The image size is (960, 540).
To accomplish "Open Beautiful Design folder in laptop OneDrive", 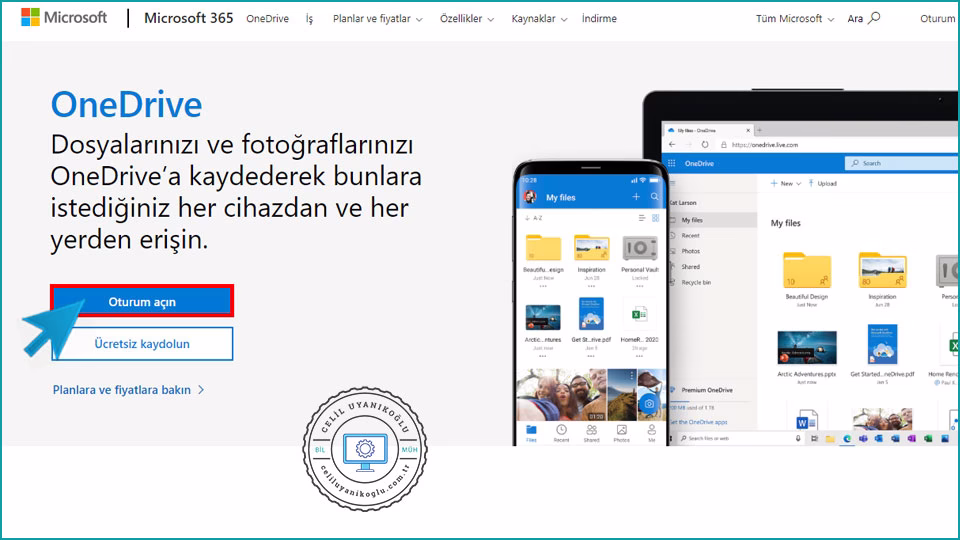I will (x=806, y=271).
